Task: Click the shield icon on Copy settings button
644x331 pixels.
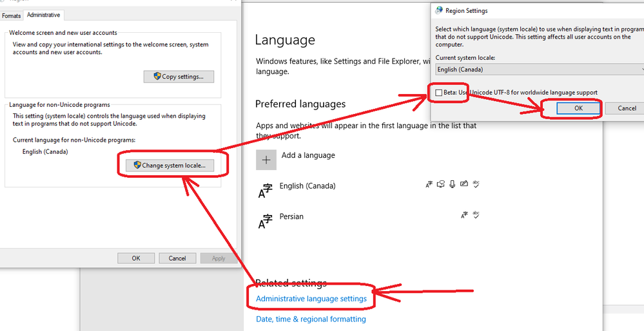Action: 157,76
